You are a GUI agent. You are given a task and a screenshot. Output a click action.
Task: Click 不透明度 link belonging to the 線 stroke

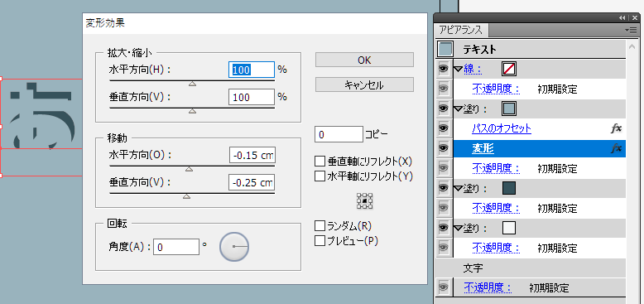(x=496, y=89)
